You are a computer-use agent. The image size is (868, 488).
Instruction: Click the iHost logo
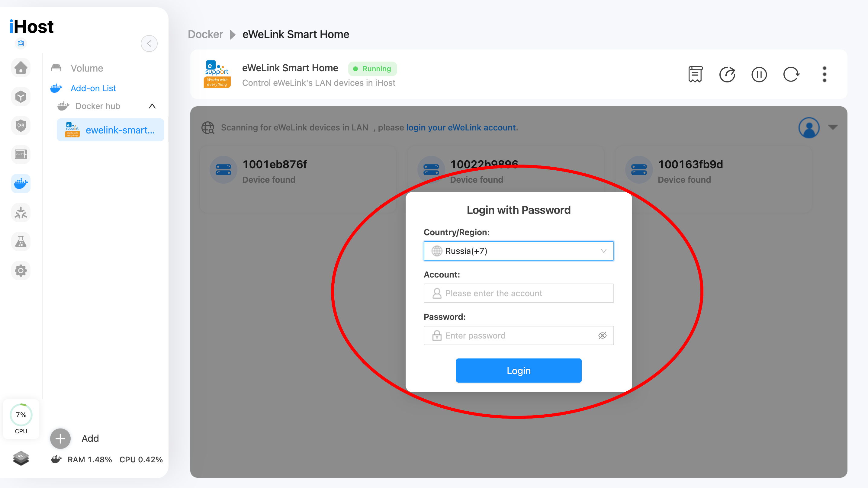31,27
